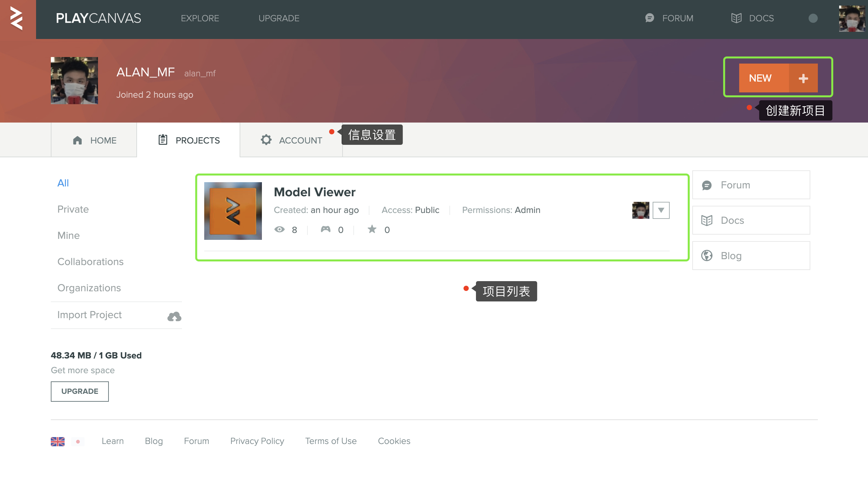Click the user avatar in top-right corner

[852, 19]
